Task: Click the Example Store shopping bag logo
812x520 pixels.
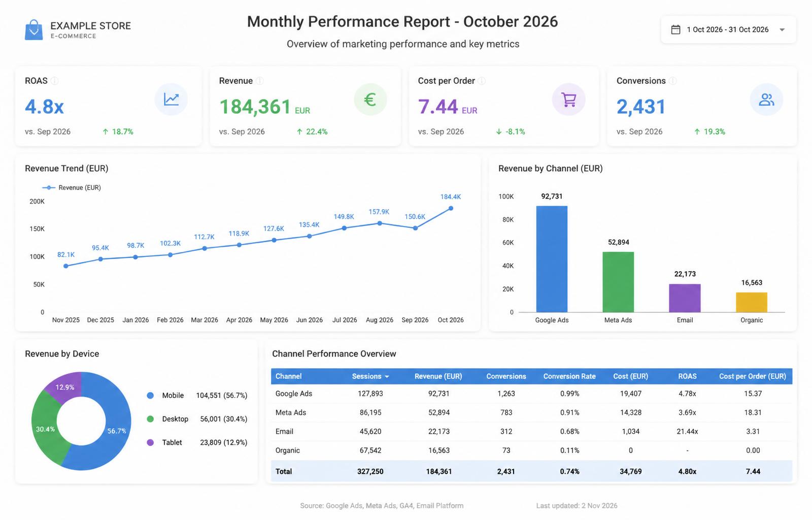Action: (34, 30)
